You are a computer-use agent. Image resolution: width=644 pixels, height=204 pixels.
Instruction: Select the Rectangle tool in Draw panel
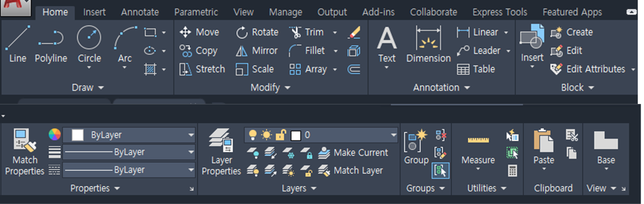(150, 33)
